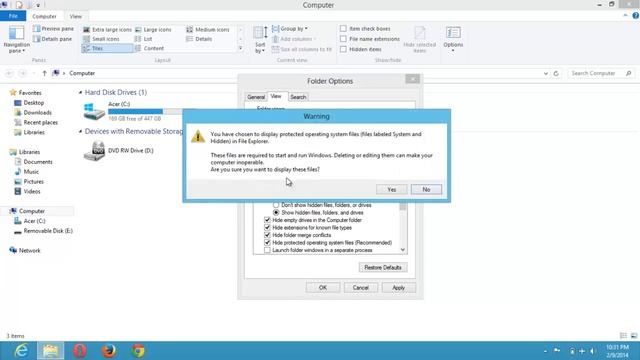Switch to the Computer ribbon tab
Viewport: 640px width, 360px height.
pyautogui.click(x=44, y=16)
